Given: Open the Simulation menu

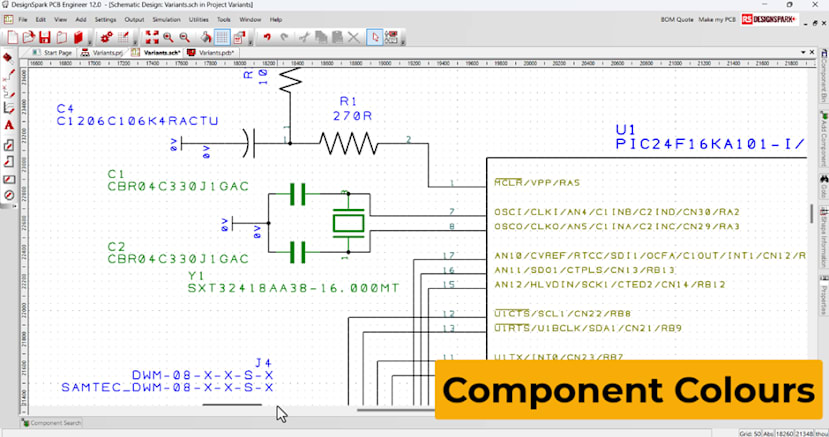Looking at the screenshot, I should [x=167, y=20].
